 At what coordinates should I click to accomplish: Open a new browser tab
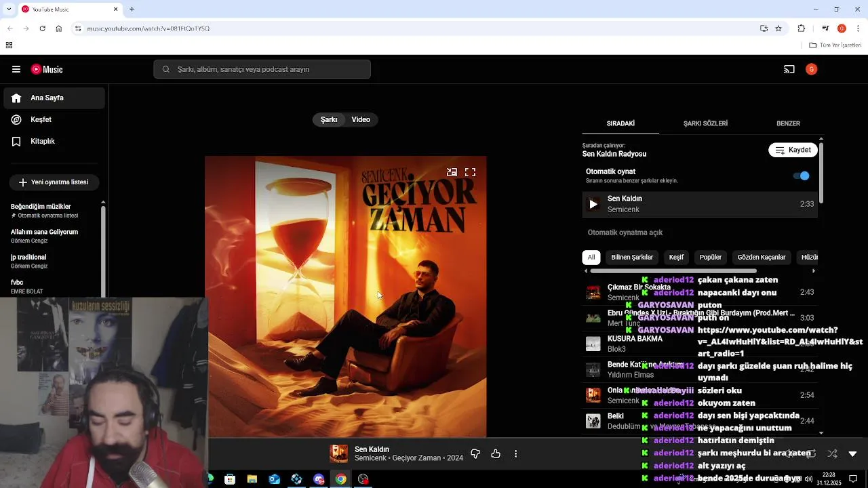click(132, 9)
